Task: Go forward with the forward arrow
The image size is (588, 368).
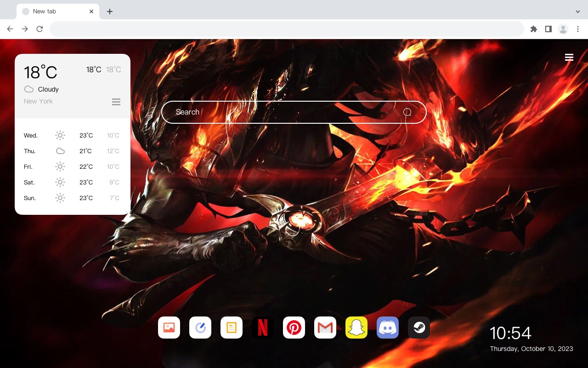Action: pyautogui.click(x=25, y=29)
